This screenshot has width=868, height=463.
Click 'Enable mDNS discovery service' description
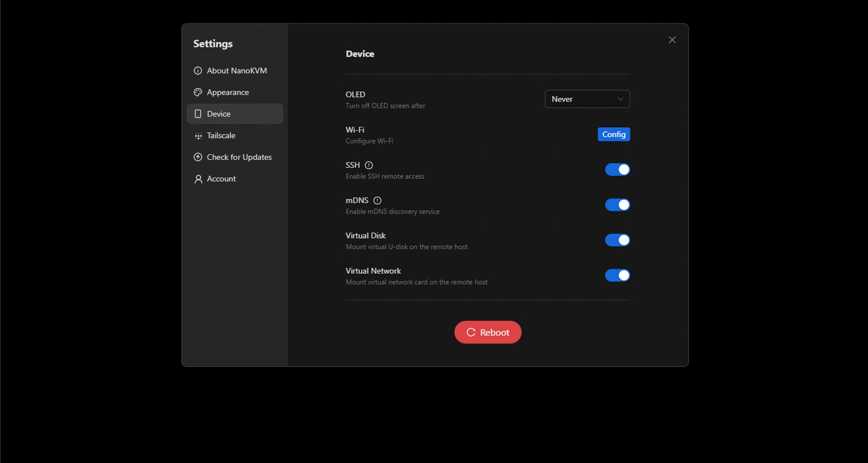pos(392,212)
